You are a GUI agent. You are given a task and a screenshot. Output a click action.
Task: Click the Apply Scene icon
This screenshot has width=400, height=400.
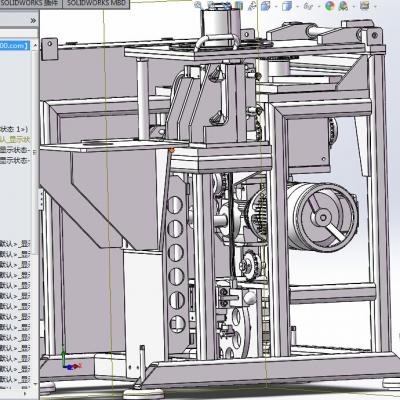pyautogui.click(x=343, y=5)
